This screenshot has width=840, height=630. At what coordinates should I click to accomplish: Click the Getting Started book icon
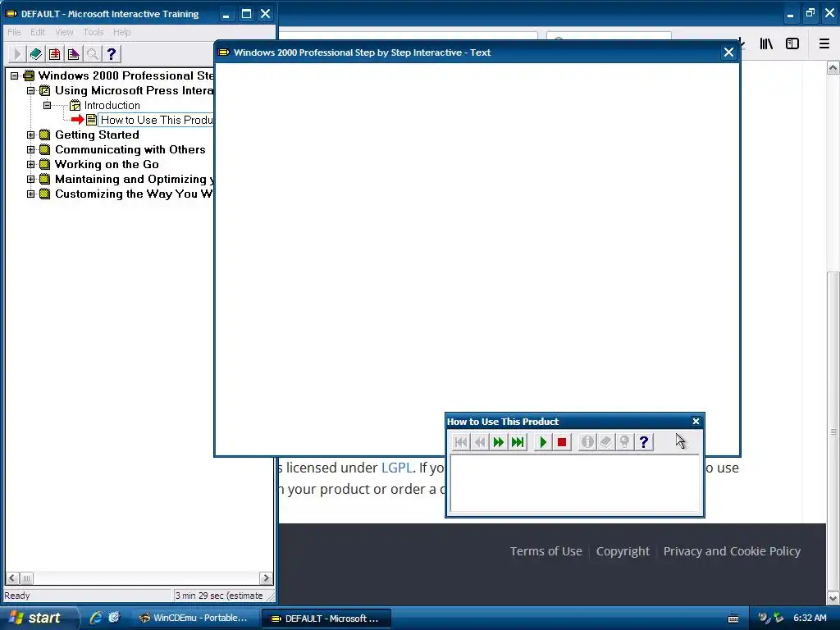coord(45,135)
